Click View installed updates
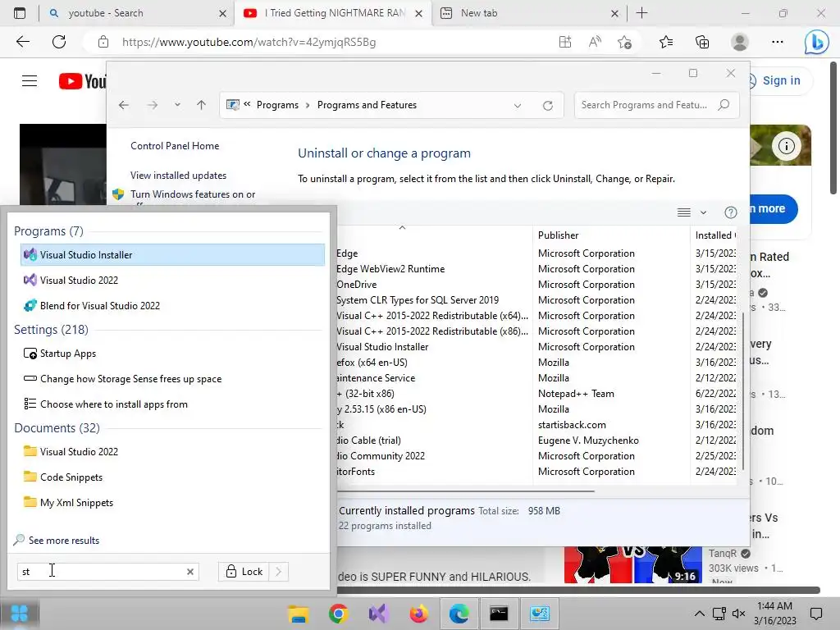840x630 pixels. 178,176
